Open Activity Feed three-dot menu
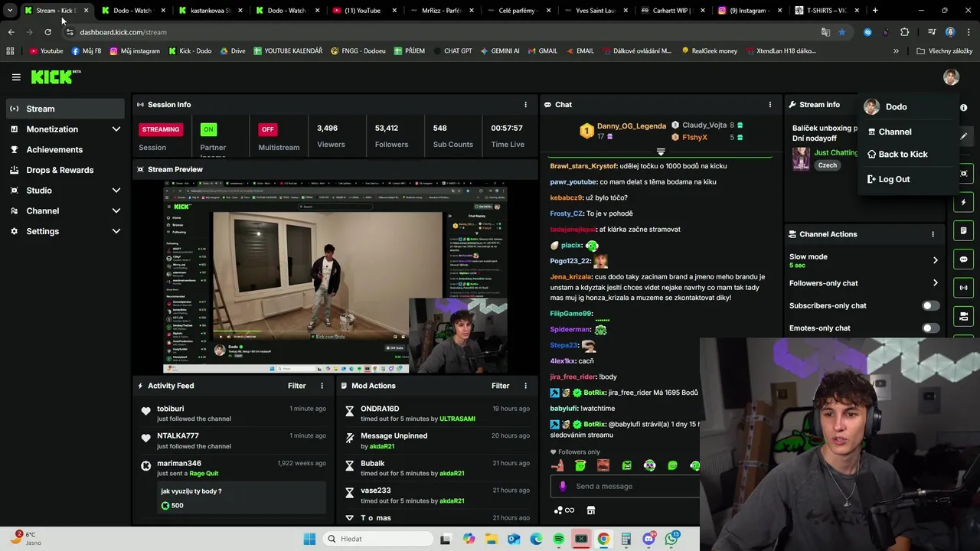Viewport: 980px width, 551px height. pos(322,386)
